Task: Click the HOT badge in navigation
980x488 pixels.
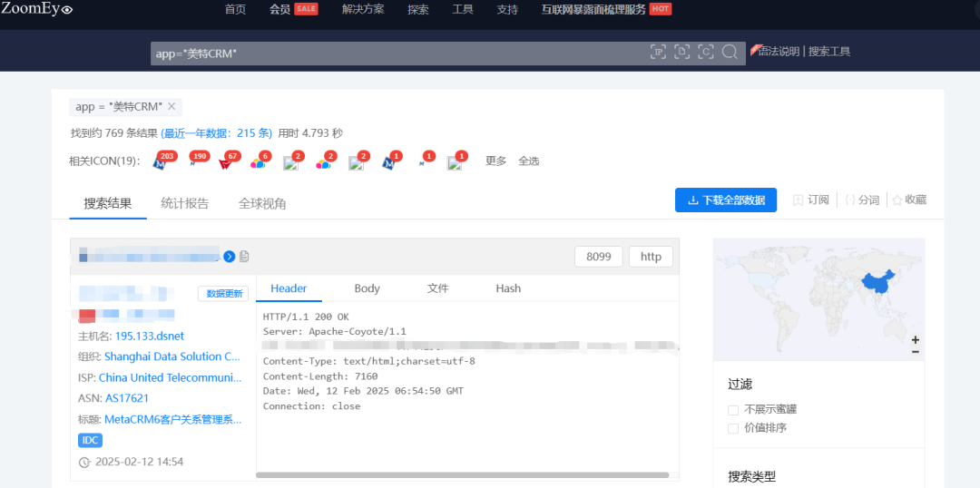Action: [x=661, y=9]
